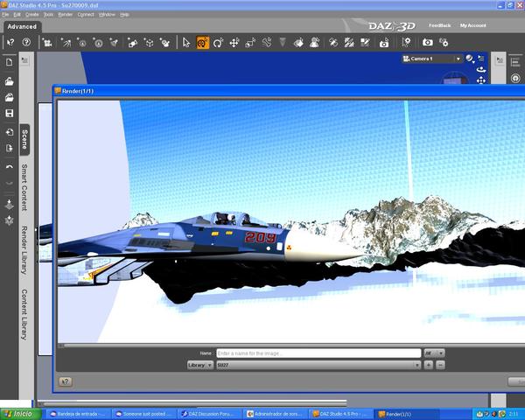
Task: Click Undo arrow in left sidebar
Action: point(9,167)
